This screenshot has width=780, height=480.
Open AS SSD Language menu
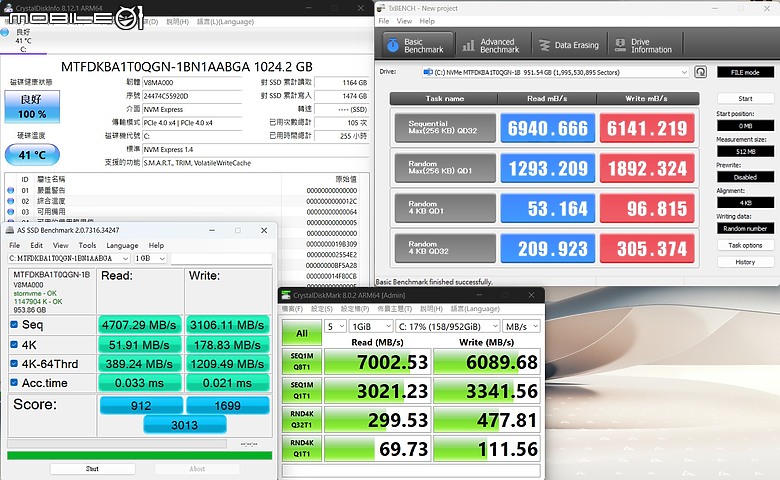pos(122,245)
